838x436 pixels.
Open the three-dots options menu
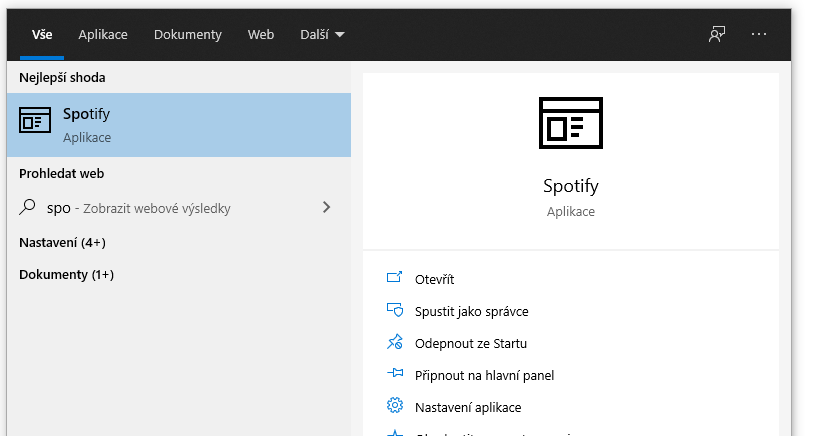(759, 34)
